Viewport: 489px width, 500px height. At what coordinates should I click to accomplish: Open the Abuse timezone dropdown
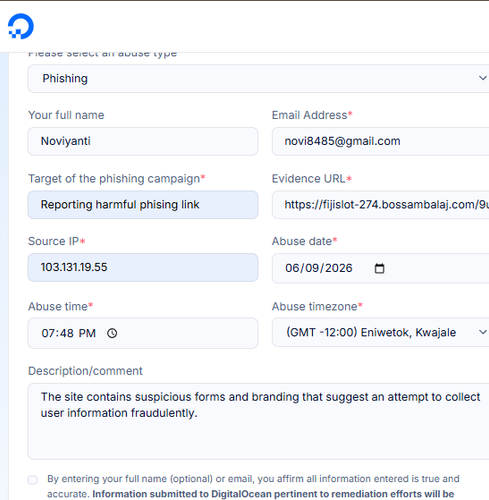click(x=380, y=332)
